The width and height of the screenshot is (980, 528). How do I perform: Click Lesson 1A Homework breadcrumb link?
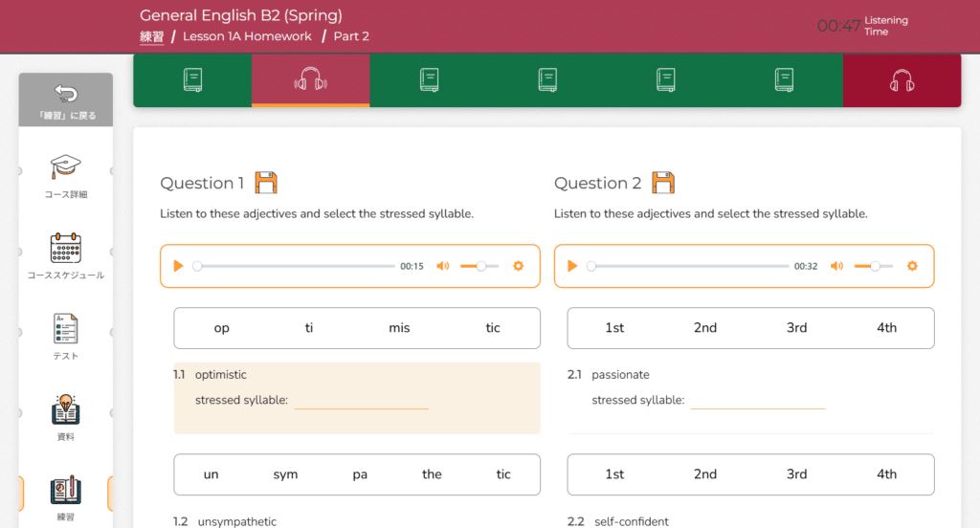pyautogui.click(x=247, y=36)
